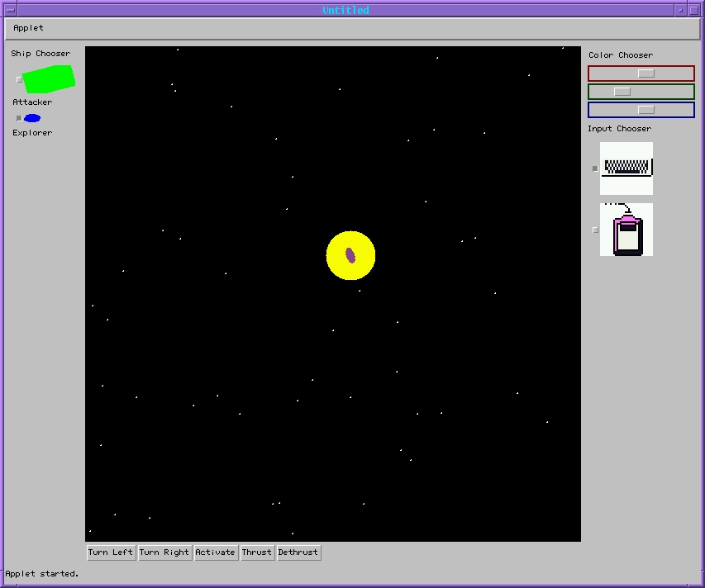Click the mouse input icon

click(626, 230)
